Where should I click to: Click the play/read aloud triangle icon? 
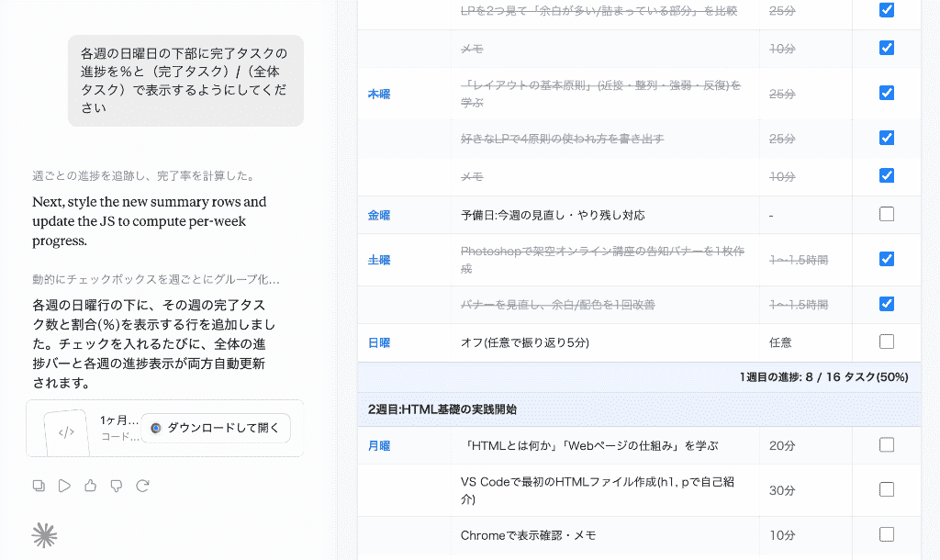click(x=65, y=486)
